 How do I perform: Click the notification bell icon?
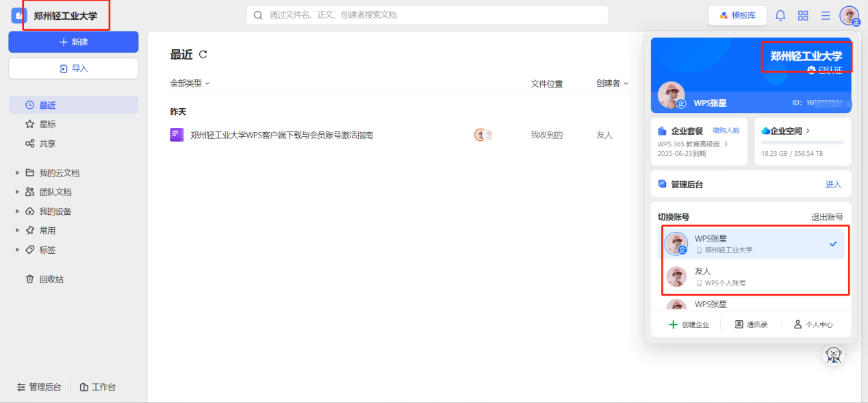point(780,16)
